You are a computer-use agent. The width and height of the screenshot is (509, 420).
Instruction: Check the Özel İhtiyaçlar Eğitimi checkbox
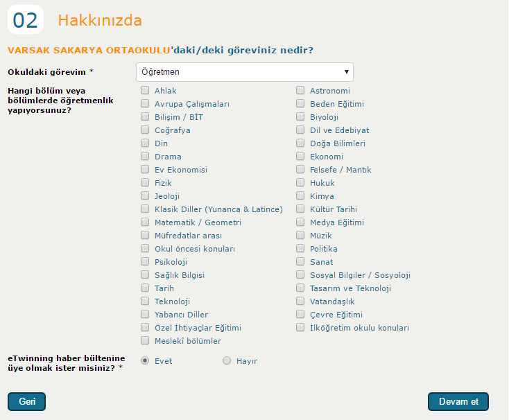145,328
